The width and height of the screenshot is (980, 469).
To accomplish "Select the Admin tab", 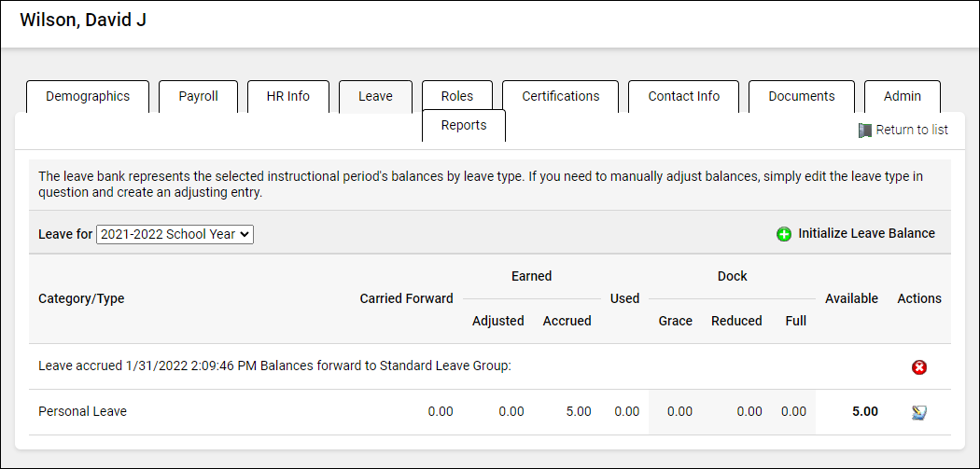I will pos(902,96).
